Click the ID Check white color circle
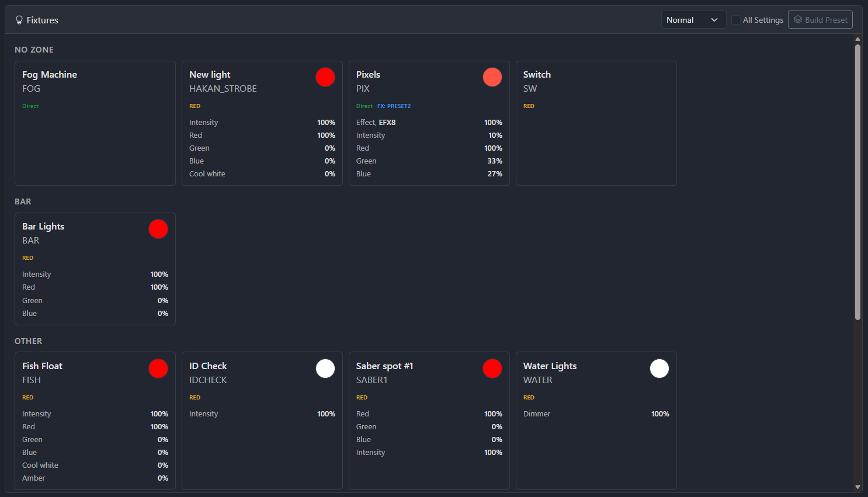Screen dimensions: 868x497 [x=325, y=369]
